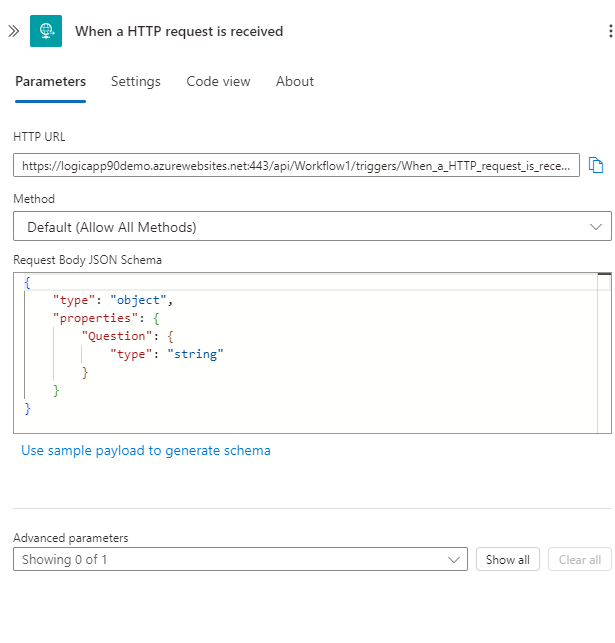
Task: Collapse the panel with double chevron icon
Action: click(x=14, y=31)
